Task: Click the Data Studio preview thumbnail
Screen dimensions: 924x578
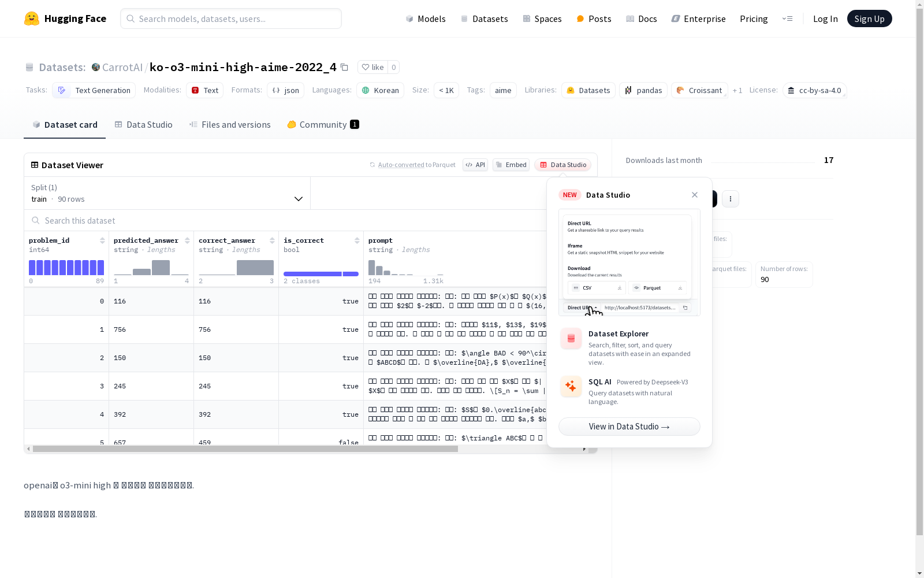Action: coord(629,262)
